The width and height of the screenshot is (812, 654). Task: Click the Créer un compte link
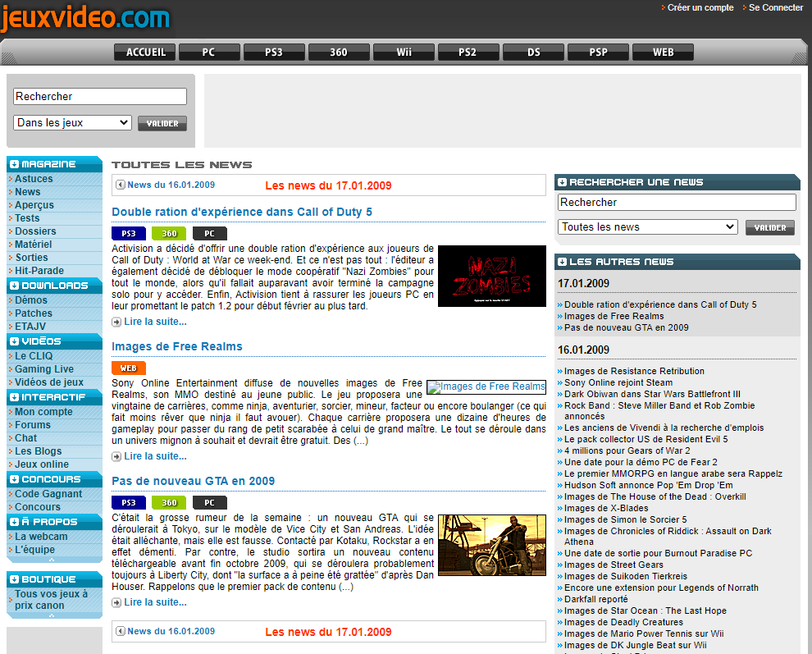click(700, 7)
